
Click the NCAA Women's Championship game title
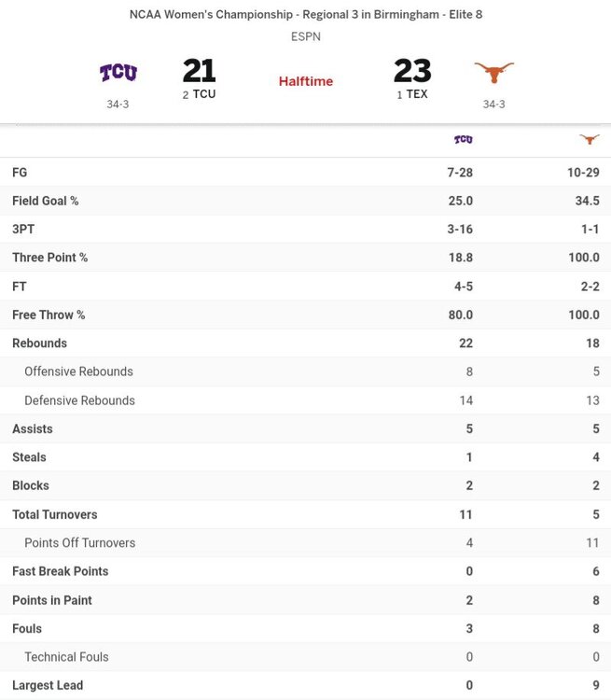(306, 15)
